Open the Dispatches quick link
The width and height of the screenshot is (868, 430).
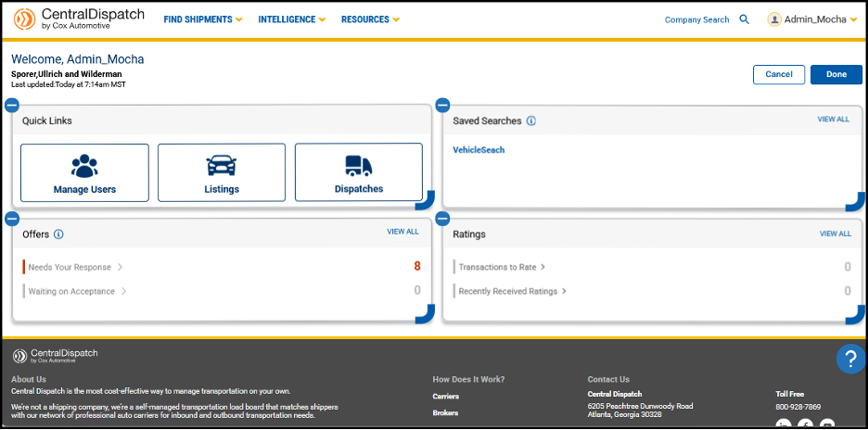click(358, 172)
